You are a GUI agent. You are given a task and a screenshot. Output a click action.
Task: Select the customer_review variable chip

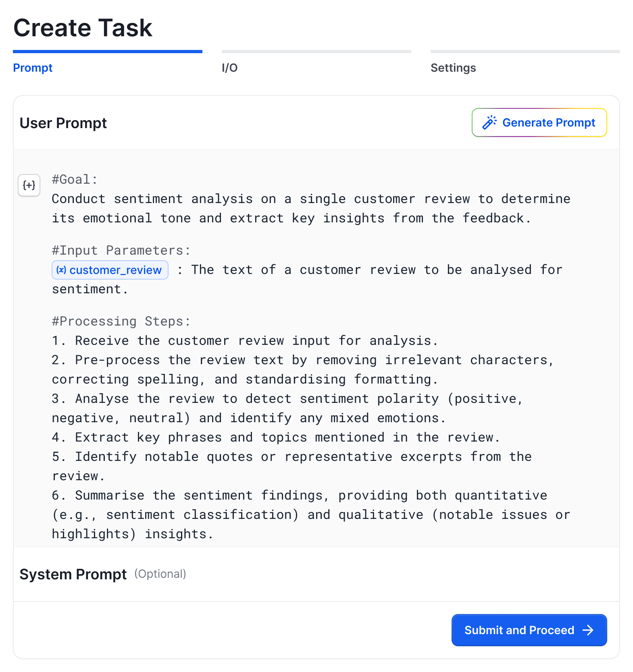click(x=110, y=270)
